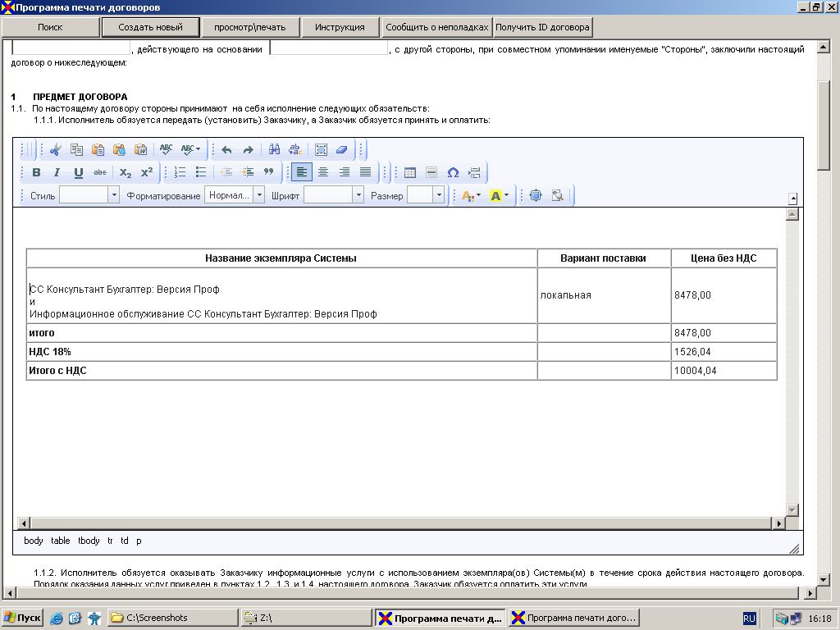Open Find with the binoculars icon
This screenshot has height=630, width=840.
(274, 150)
